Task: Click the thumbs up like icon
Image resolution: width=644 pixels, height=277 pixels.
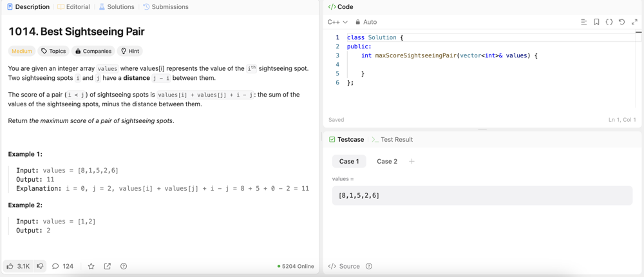Action: pyautogui.click(x=10, y=266)
